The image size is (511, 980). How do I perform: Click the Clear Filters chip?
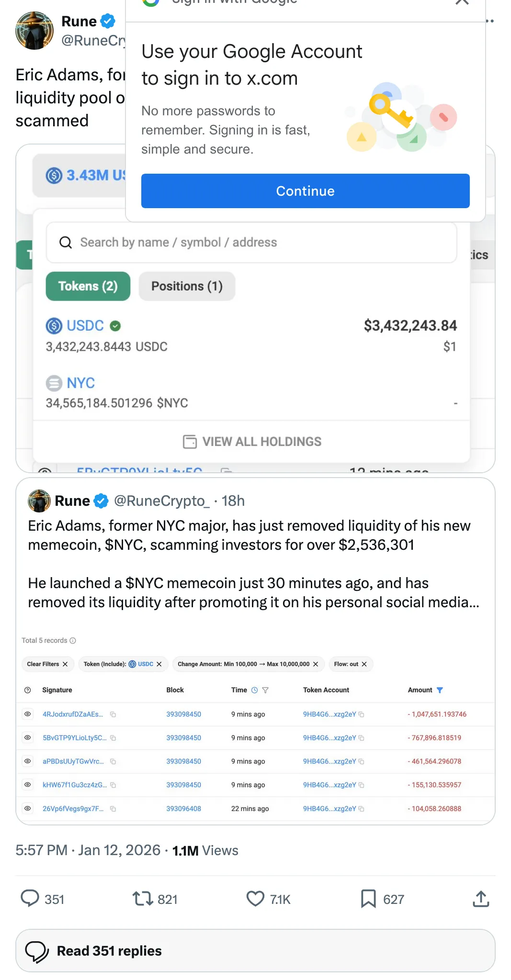coord(47,664)
